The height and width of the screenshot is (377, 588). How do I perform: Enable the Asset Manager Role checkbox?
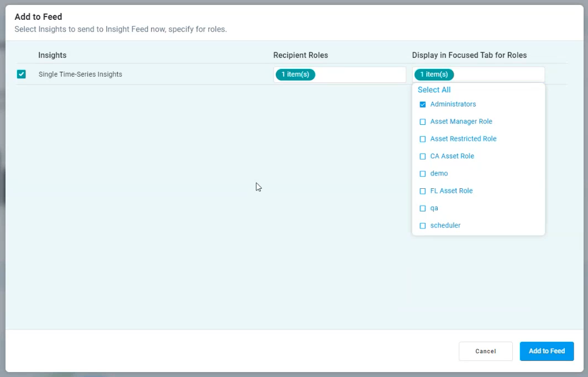[423, 121]
